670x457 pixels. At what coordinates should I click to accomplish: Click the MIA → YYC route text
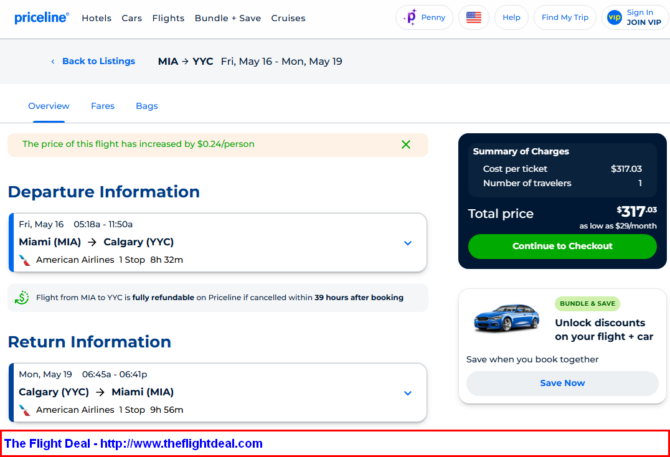coord(185,62)
